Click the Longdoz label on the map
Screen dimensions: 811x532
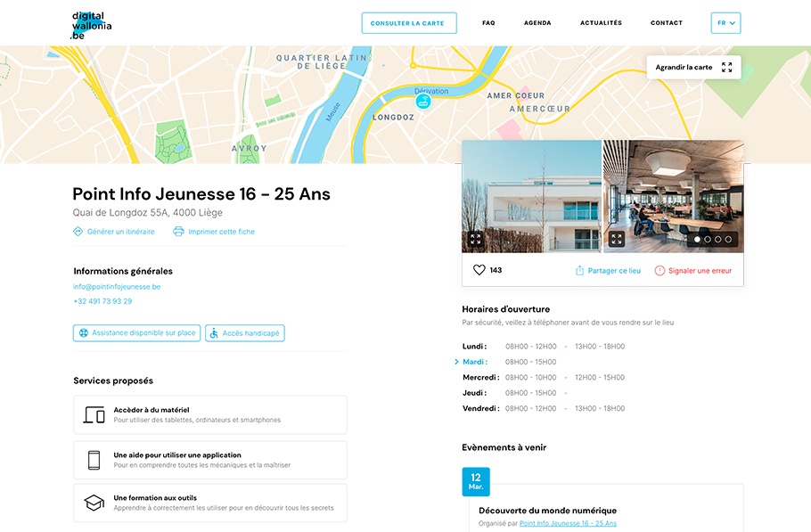coord(393,118)
